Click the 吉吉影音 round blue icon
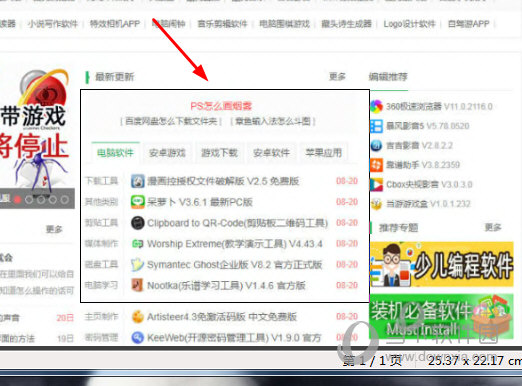 pos(376,146)
